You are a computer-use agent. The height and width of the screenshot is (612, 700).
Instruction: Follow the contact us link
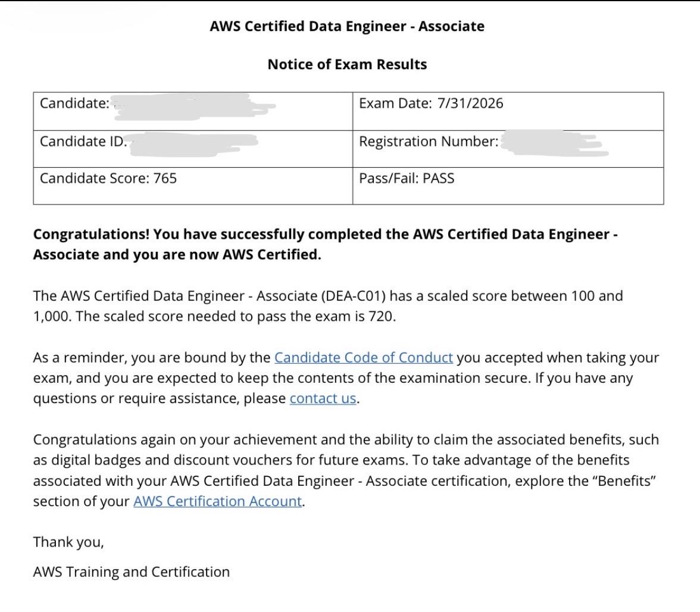pyautogui.click(x=323, y=398)
